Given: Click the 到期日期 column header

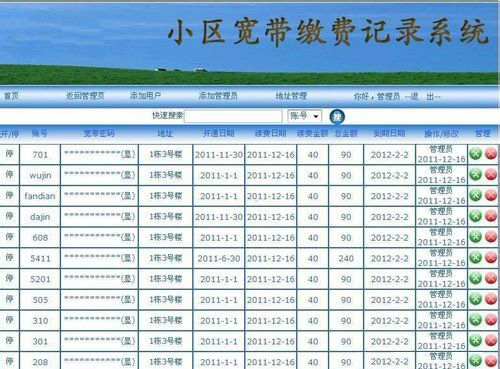Looking at the screenshot, I should tap(389, 134).
